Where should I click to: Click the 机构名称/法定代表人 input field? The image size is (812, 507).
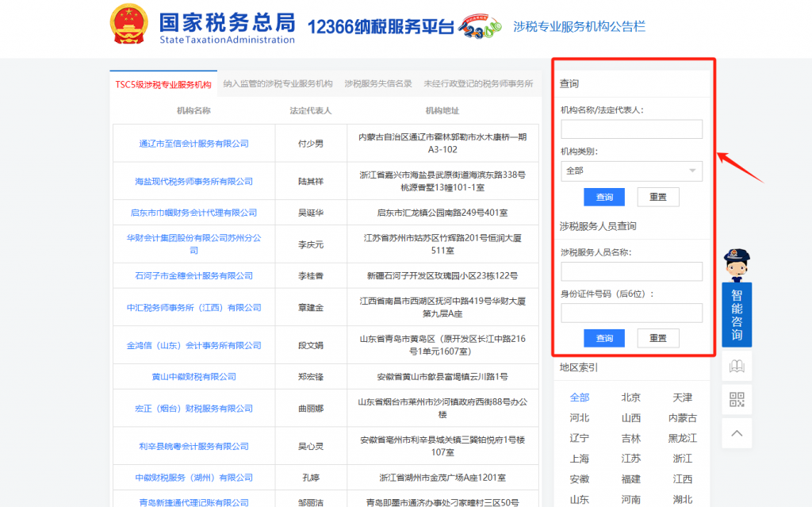click(631, 129)
